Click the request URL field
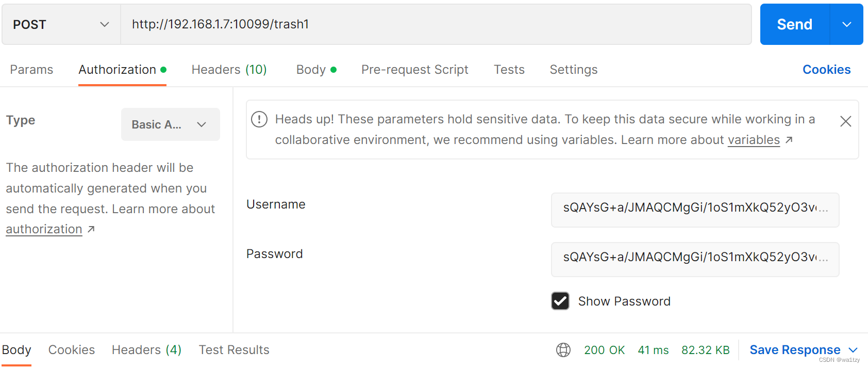The image size is (868, 368). (x=436, y=24)
